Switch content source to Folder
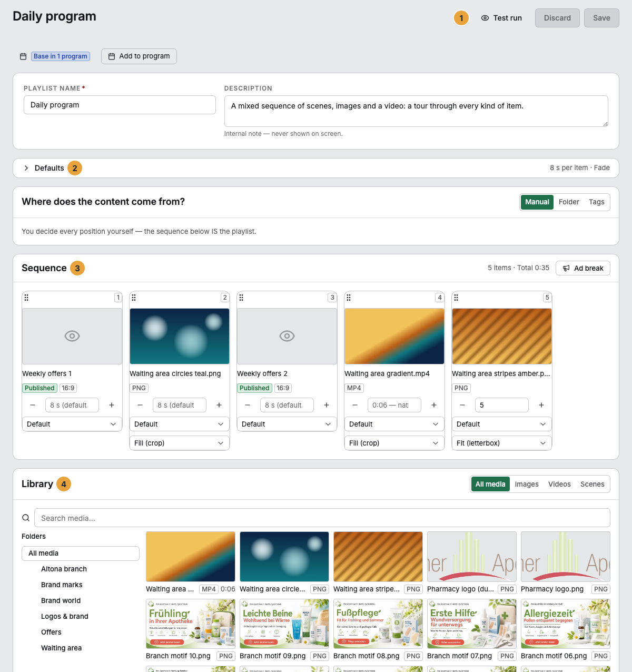632x672 pixels. coord(569,202)
